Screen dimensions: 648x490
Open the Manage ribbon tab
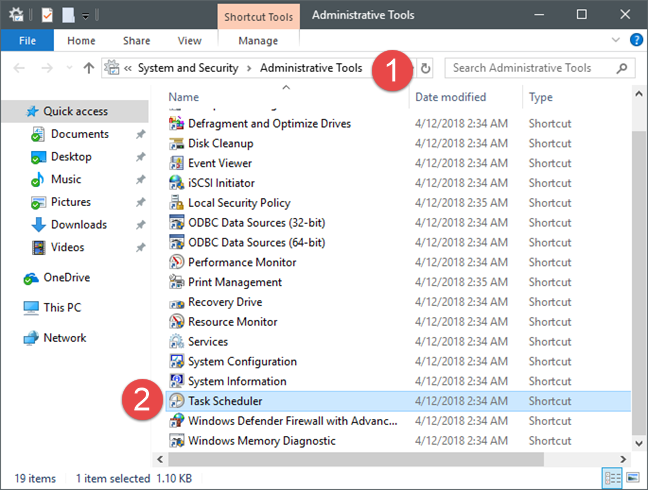point(258,40)
